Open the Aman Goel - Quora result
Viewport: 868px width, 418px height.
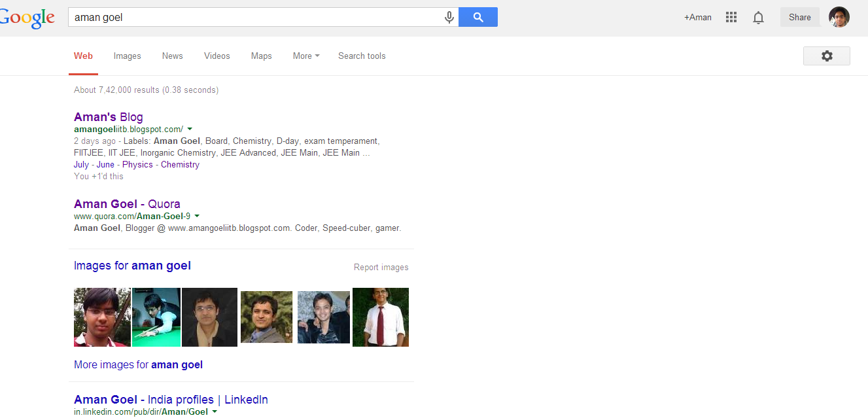tap(127, 203)
